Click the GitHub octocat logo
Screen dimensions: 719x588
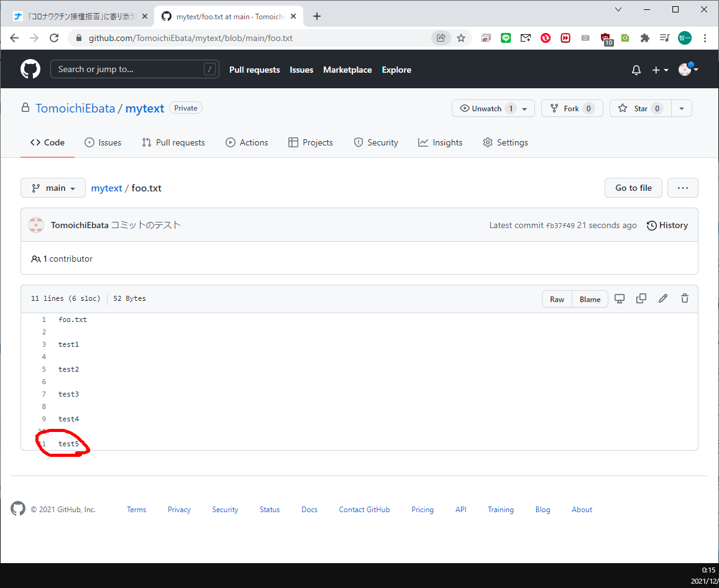point(30,69)
